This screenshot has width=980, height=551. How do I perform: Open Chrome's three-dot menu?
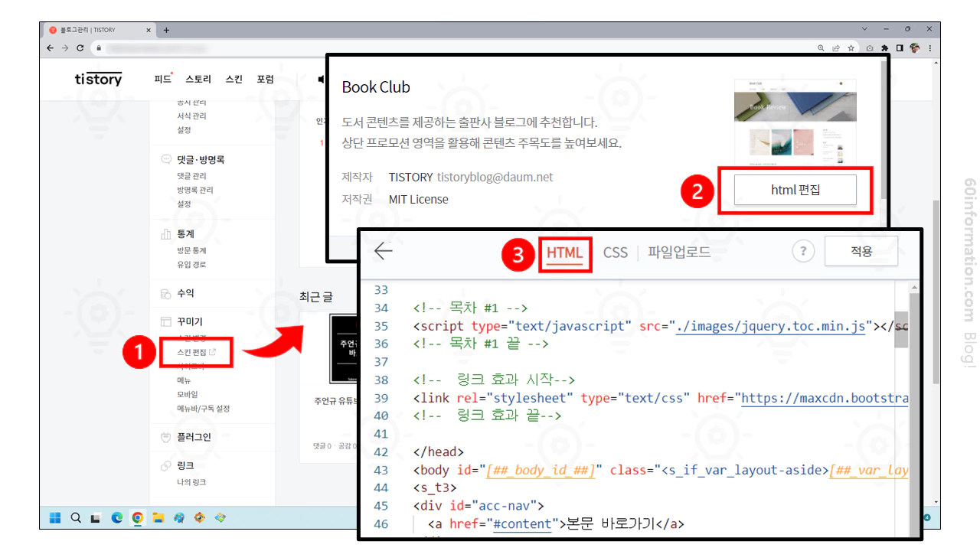[x=930, y=47]
